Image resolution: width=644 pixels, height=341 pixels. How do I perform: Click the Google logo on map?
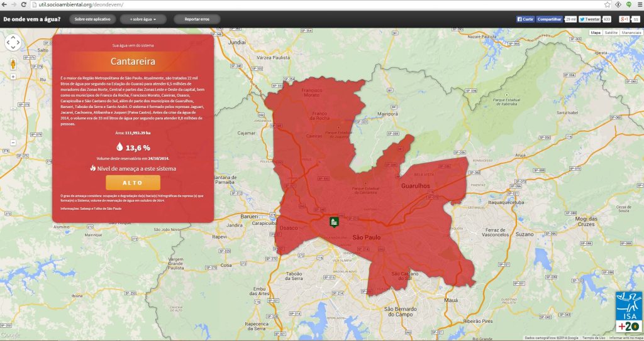pyautogui.click(x=10, y=335)
